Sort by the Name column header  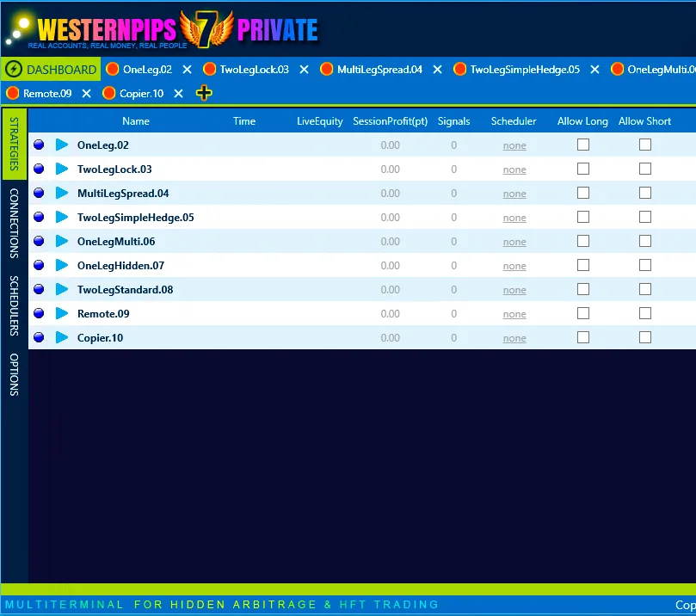coord(136,121)
